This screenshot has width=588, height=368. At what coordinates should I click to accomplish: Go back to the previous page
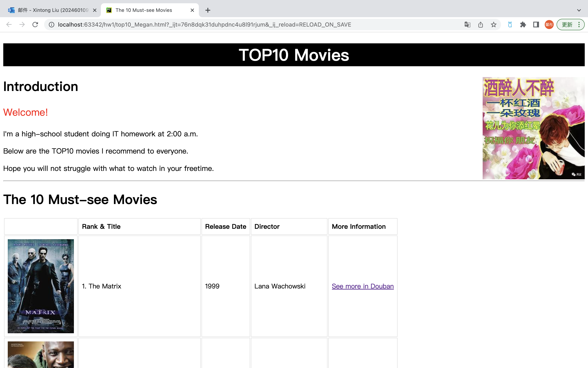tap(9, 25)
